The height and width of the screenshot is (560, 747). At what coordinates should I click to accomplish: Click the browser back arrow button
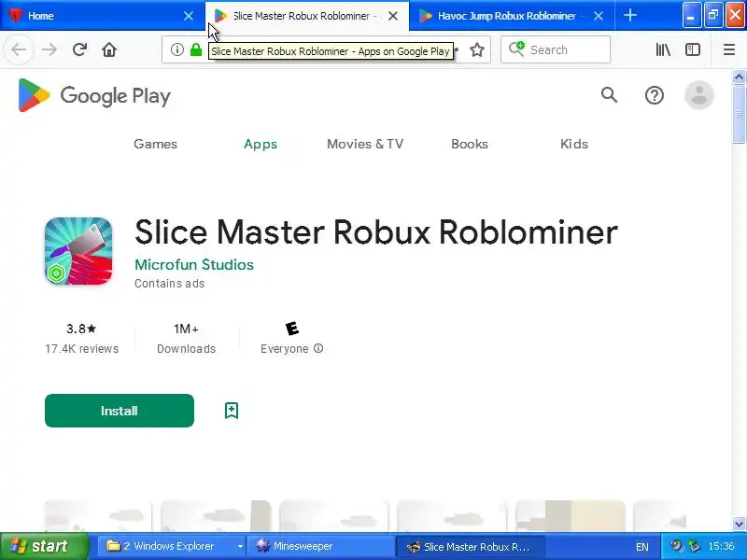19,49
